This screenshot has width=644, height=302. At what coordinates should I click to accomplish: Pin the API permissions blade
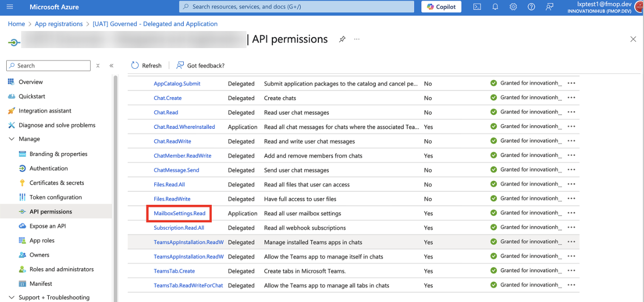[x=342, y=39]
